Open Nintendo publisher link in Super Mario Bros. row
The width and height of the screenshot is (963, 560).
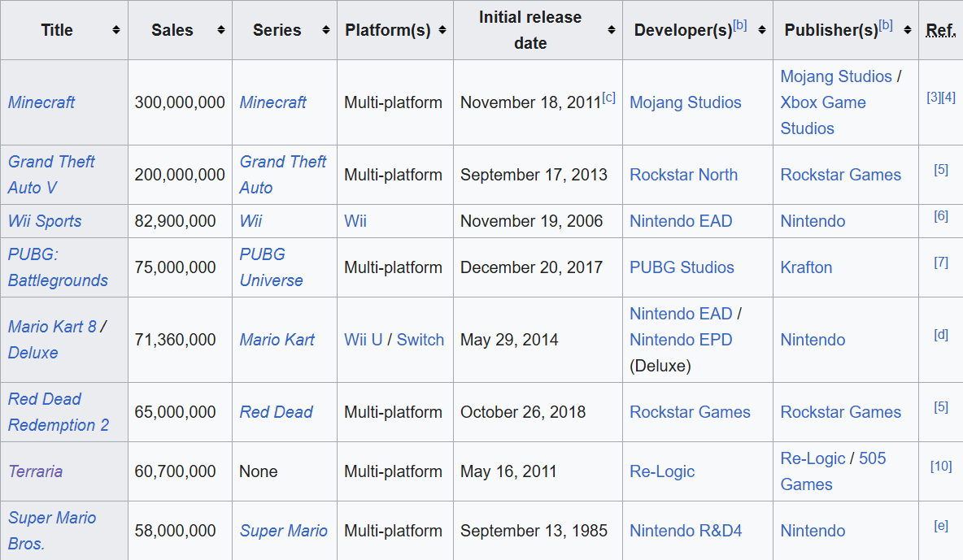coord(813,531)
